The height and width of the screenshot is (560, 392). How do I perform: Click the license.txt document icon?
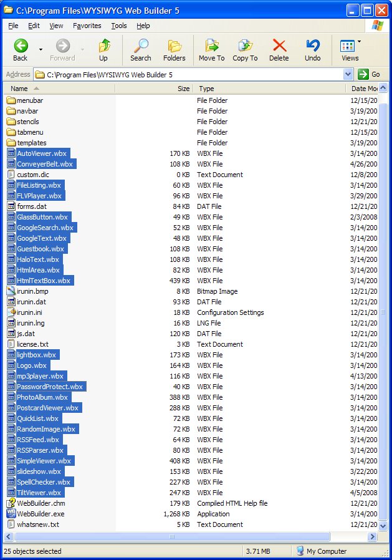(x=11, y=344)
